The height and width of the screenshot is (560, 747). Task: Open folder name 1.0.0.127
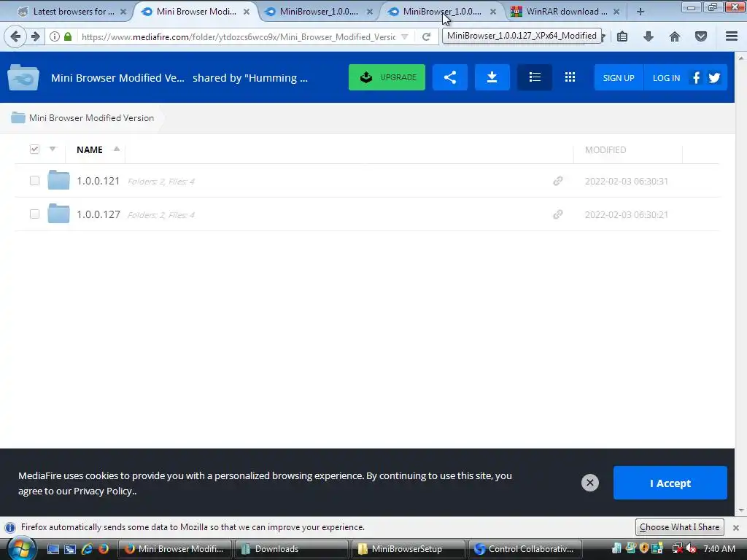click(x=98, y=214)
